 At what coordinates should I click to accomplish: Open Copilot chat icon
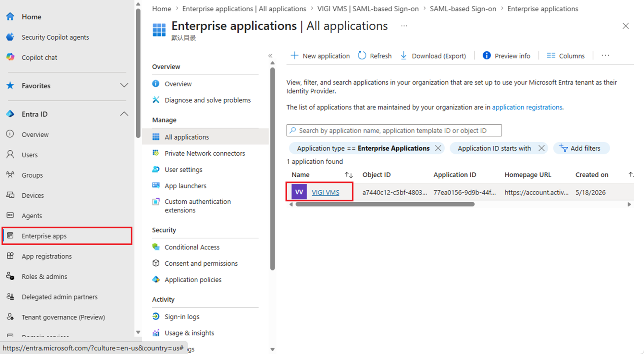tap(10, 57)
